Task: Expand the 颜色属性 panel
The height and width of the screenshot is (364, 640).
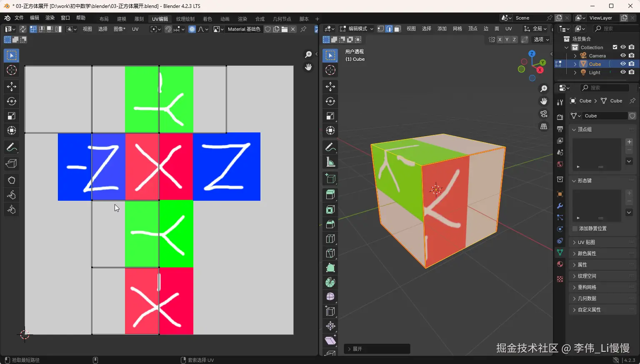Action: [603, 254]
